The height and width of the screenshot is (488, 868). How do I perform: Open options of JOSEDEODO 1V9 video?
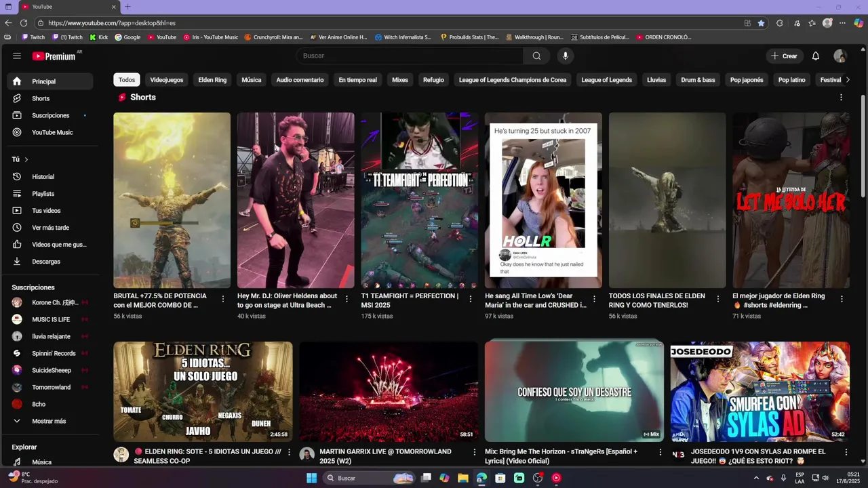click(846, 452)
